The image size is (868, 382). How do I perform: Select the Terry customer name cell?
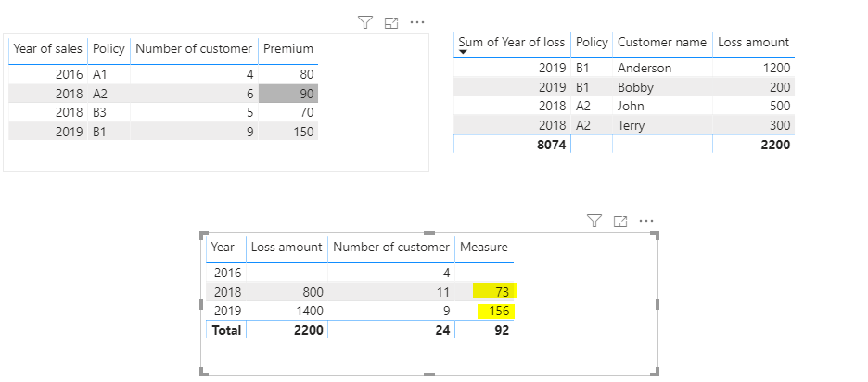coord(662,126)
